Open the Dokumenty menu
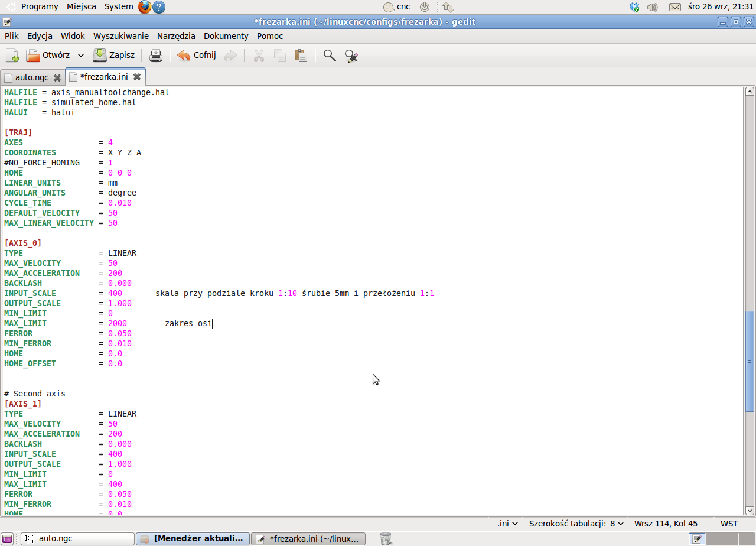Image resolution: width=756 pixels, height=546 pixels. (x=226, y=36)
